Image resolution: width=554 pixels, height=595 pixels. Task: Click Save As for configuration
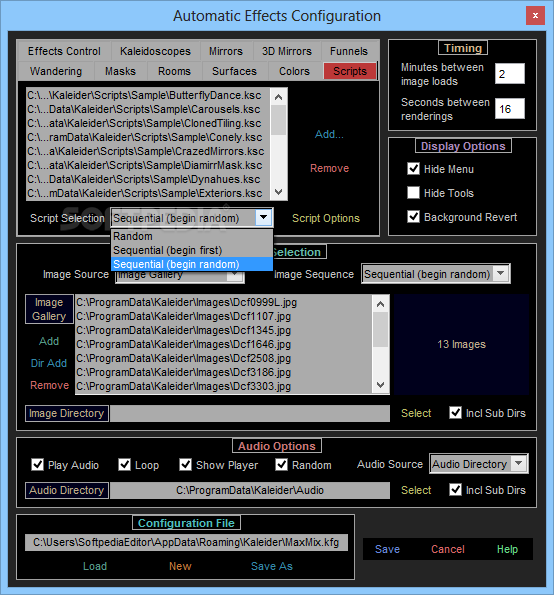(x=272, y=566)
